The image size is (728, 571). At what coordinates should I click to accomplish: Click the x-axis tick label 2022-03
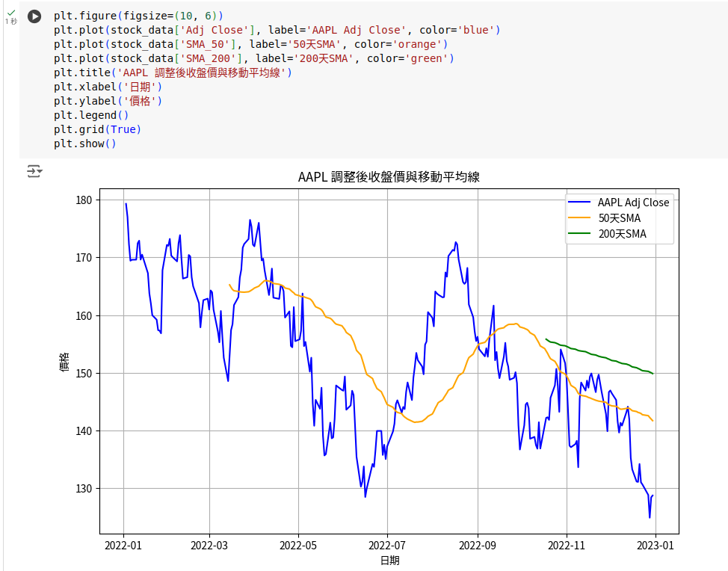coord(209,546)
